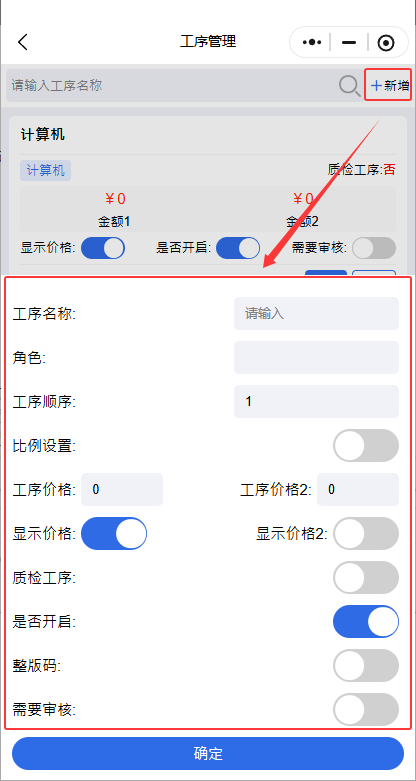Click the plus 新增 button
Screen dimensions: 416x781
(390, 85)
